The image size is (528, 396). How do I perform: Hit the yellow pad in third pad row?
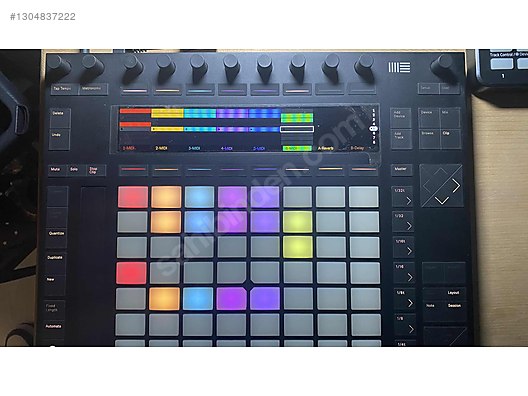click(x=298, y=247)
